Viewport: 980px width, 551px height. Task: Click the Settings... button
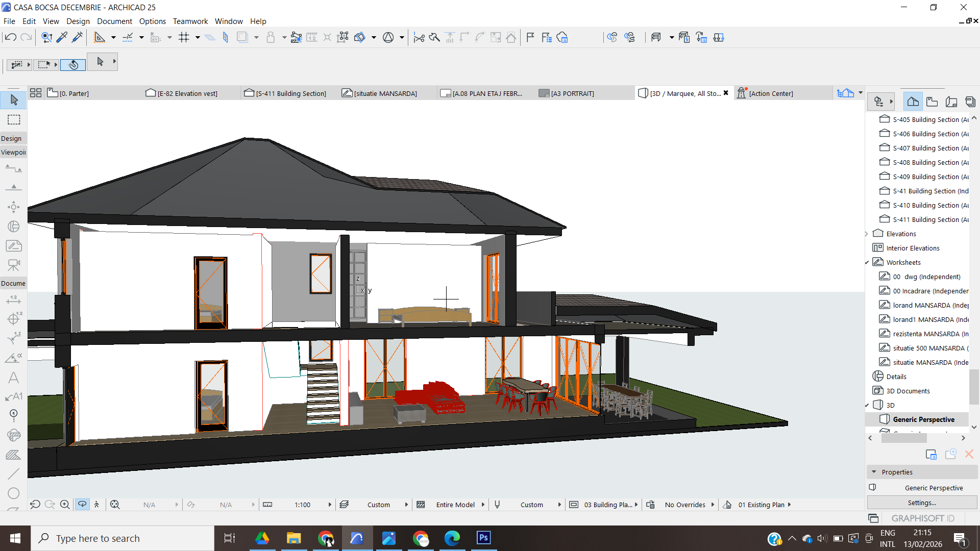tap(922, 503)
